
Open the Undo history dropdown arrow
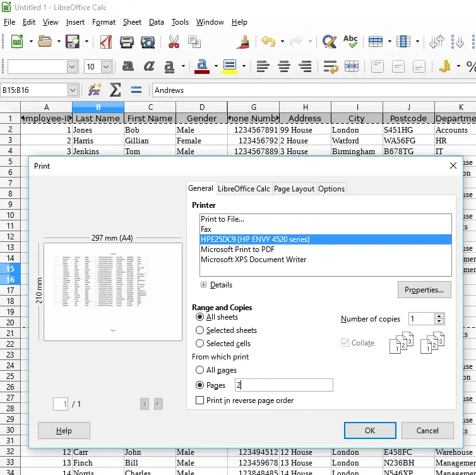tap(282, 41)
